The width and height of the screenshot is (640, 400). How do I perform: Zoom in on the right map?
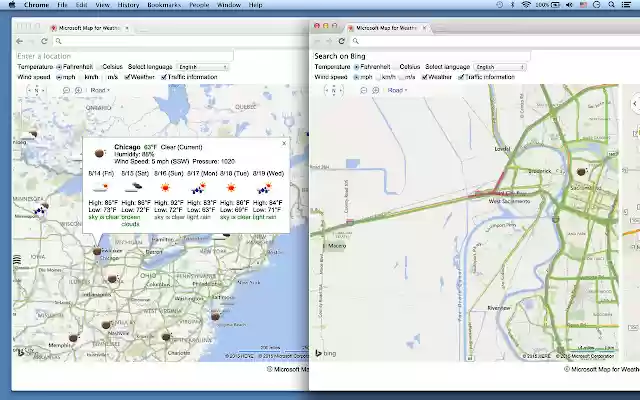click(376, 90)
